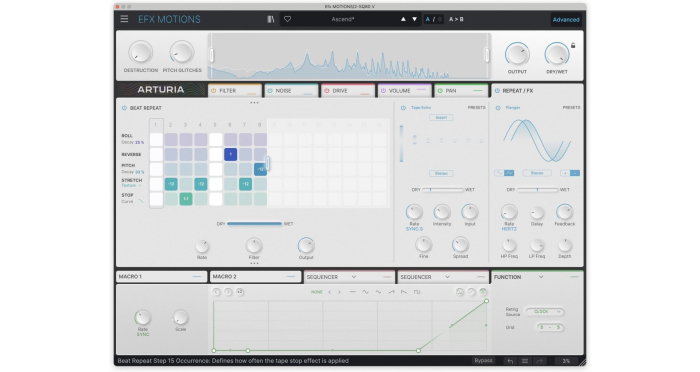Switch to the VOLUME tab
Viewport: 700px width, 372px height.
[x=404, y=91]
